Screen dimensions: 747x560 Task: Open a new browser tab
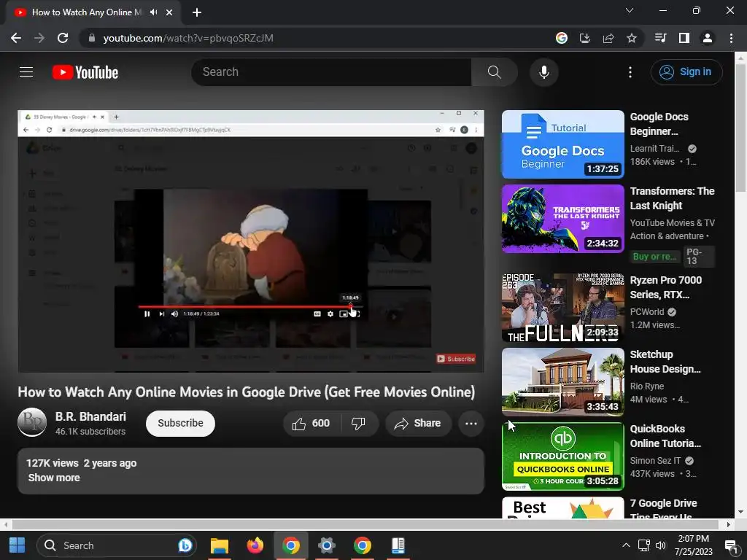[x=197, y=12]
